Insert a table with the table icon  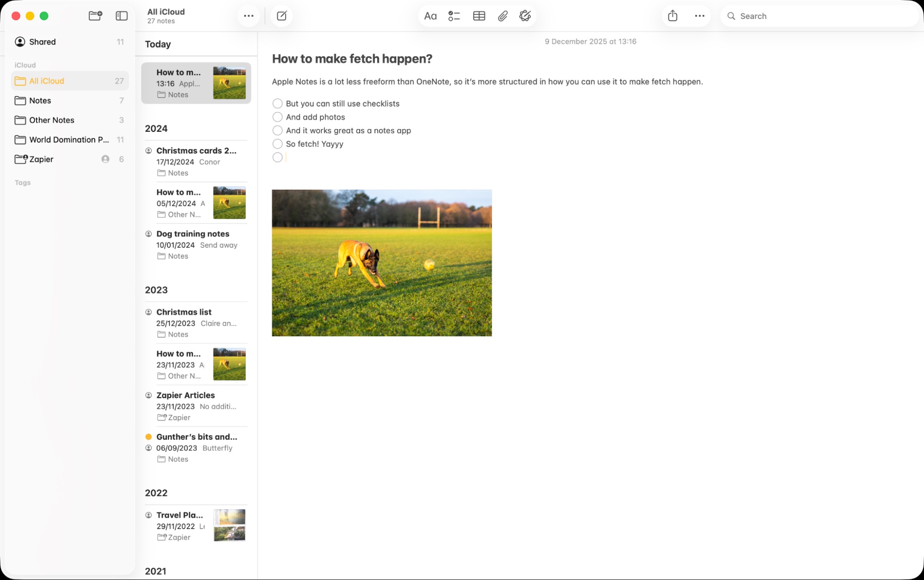[479, 15]
